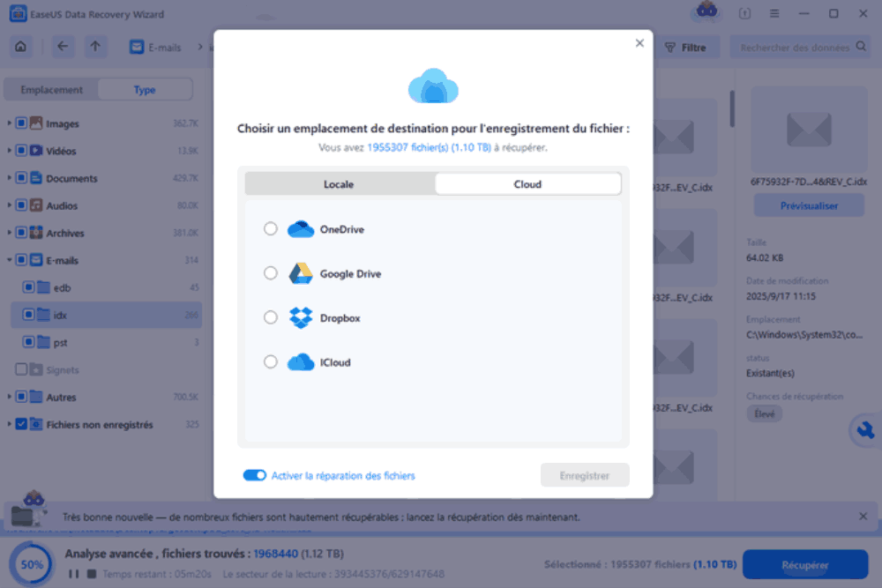Go back with the left arrow icon

(63, 47)
